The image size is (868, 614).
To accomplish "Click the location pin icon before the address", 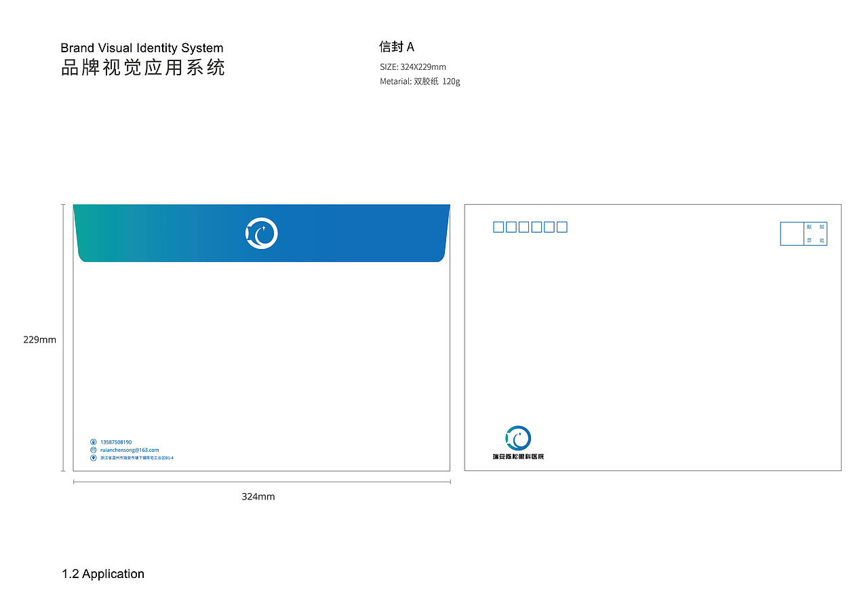I will tap(93, 458).
